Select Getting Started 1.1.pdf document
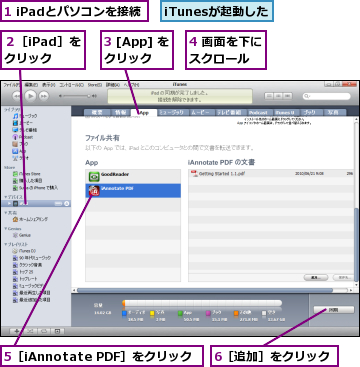360x367 pixels. coord(271,173)
